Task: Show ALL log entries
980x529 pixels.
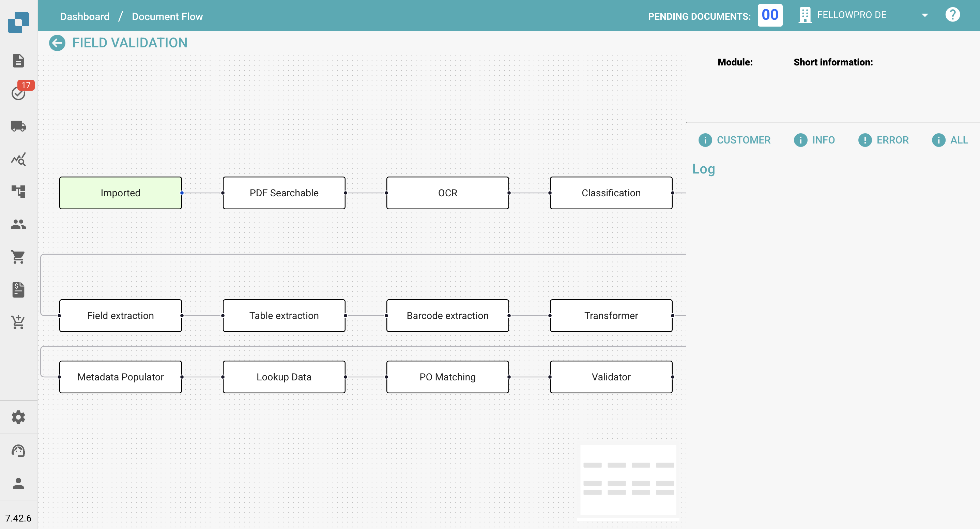Action: pos(950,140)
